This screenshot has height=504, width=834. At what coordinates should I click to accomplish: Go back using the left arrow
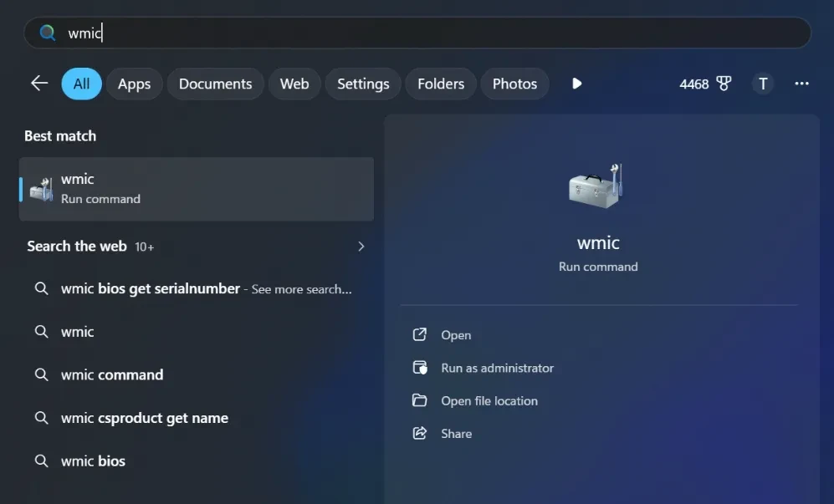coord(39,83)
